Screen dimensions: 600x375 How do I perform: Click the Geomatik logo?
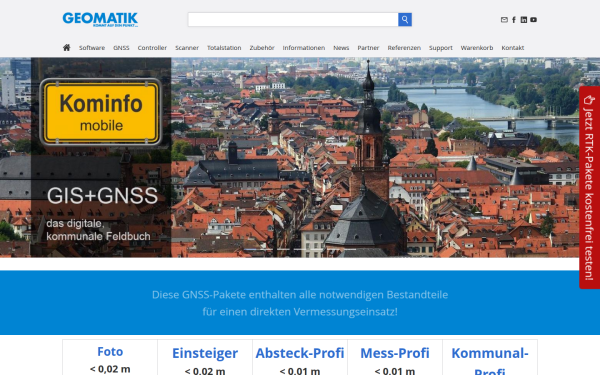click(100, 20)
